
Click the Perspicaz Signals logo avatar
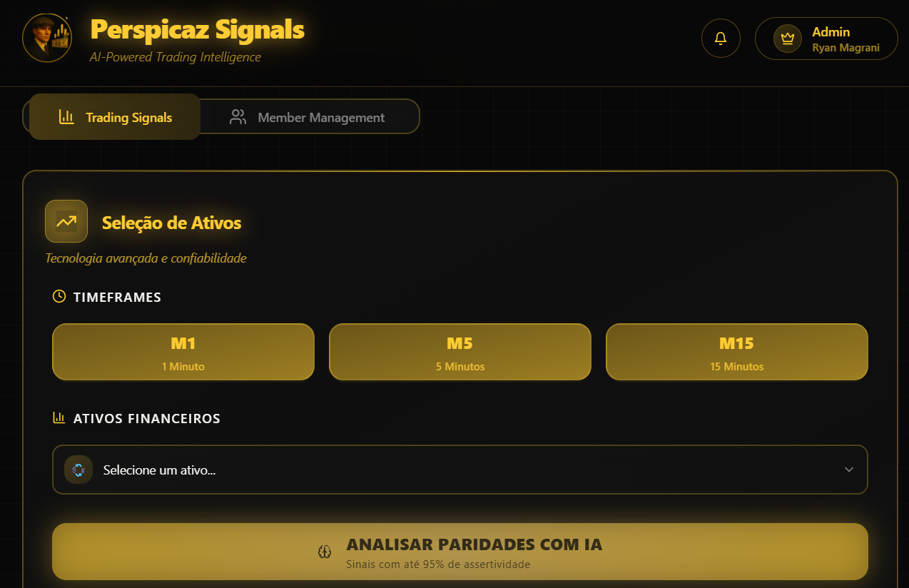(x=47, y=38)
